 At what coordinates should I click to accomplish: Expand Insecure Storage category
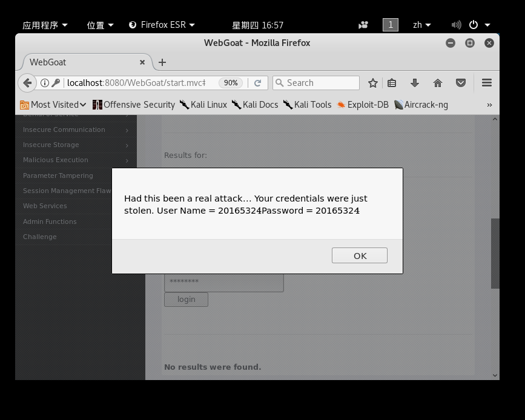pyautogui.click(x=76, y=145)
